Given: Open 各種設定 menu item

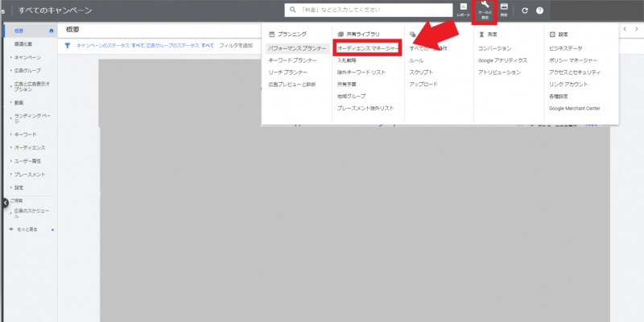Looking at the screenshot, I should [558, 96].
